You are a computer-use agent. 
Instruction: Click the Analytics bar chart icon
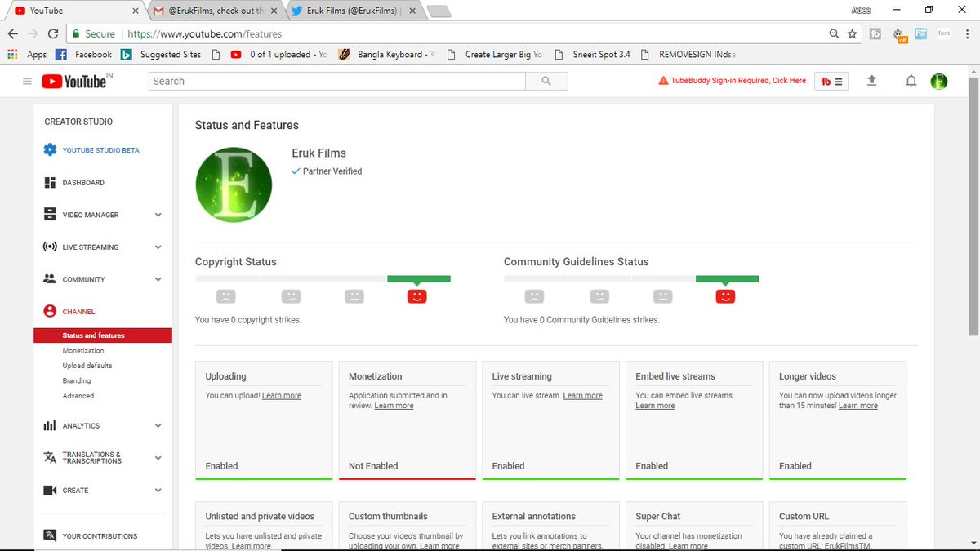(50, 425)
